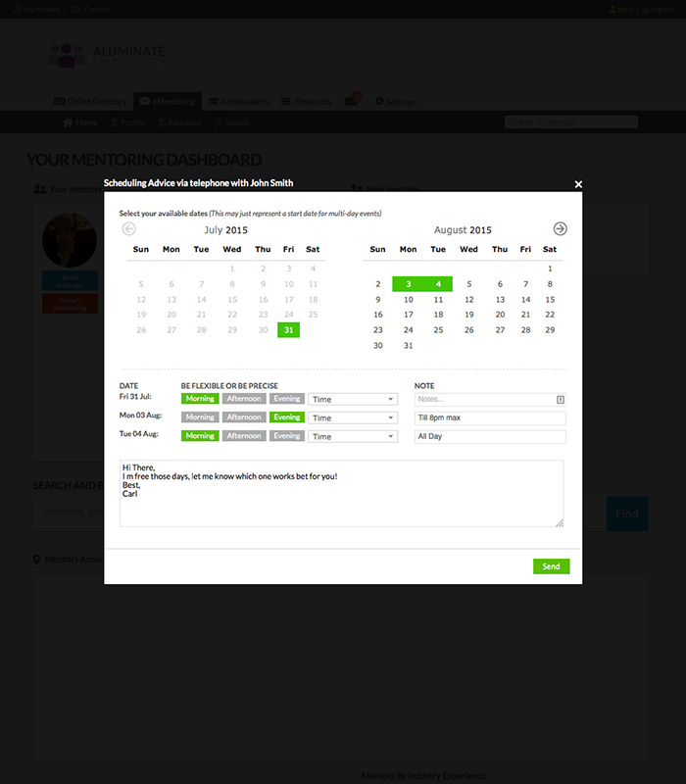Click the Aluminate University logo
This screenshot has width=686, height=784.
tap(107, 56)
